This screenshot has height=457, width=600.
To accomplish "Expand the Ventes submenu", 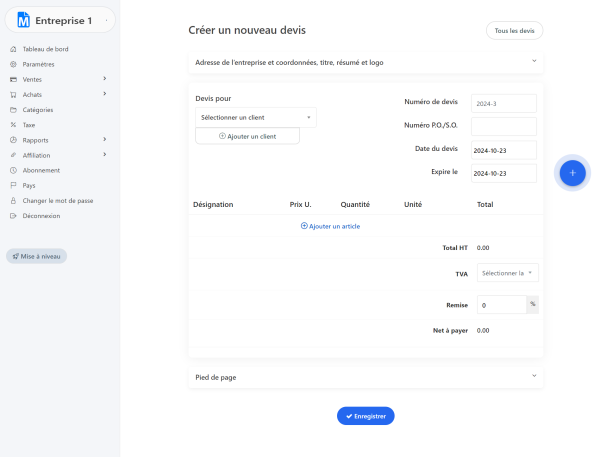I will pos(104,79).
